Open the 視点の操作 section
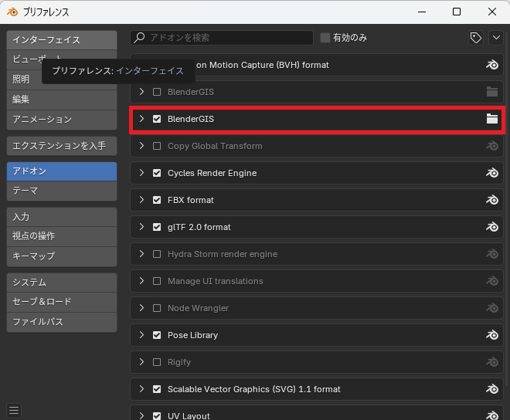 click(62, 236)
